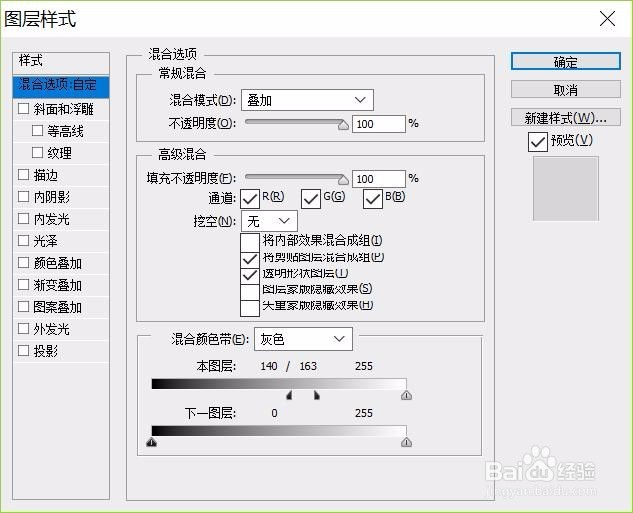
Task: Click 下一图层 white marker at 255
Action: pyautogui.click(x=406, y=442)
